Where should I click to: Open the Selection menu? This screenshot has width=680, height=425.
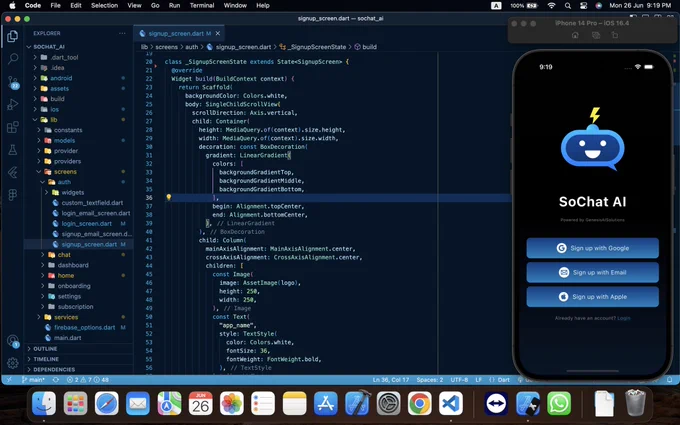click(x=105, y=6)
